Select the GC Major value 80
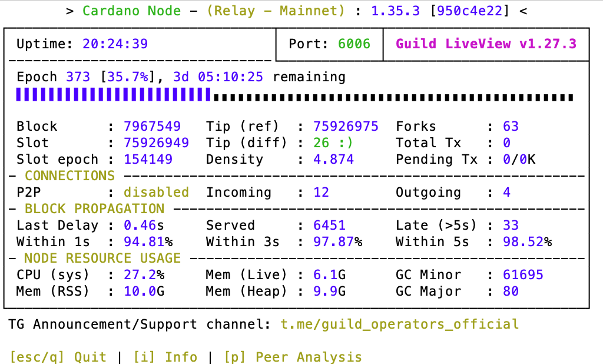The height and width of the screenshot is (364, 603). point(511,291)
